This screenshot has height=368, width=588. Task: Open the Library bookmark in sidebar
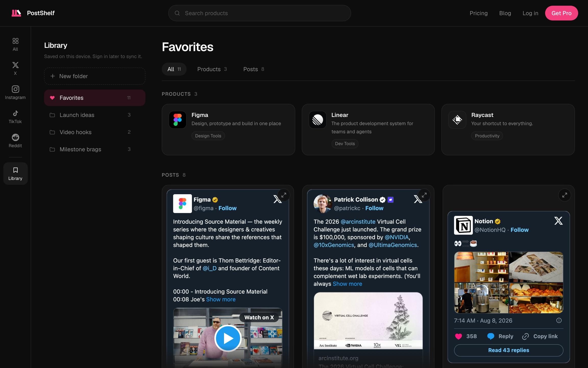15,174
